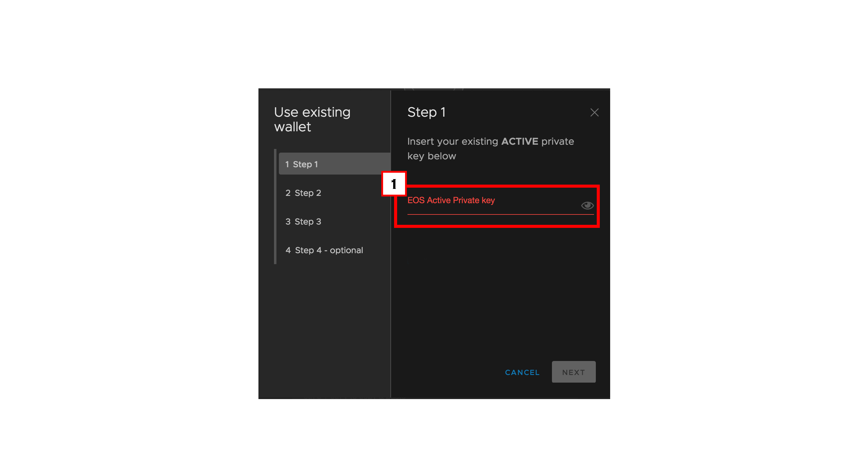Click the 'Step 1' dialog title
This screenshot has width=868, height=467.
click(426, 112)
